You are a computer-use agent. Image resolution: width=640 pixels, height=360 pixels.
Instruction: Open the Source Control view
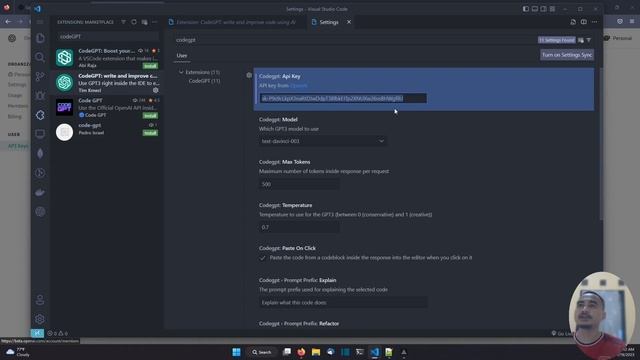tap(40, 76)
